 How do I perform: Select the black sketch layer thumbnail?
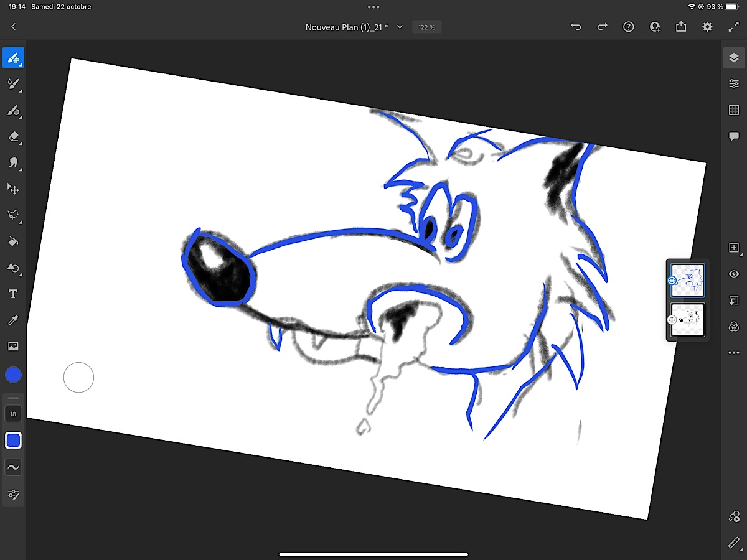point(688,320)
